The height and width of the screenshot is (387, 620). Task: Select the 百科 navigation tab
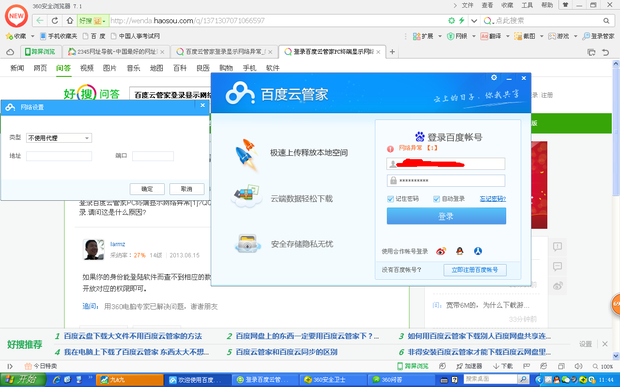[180, 68]
